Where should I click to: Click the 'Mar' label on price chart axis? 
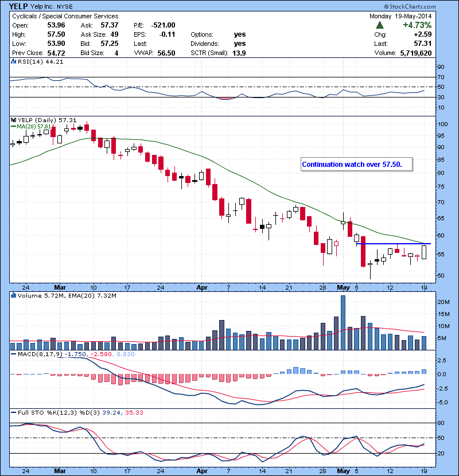click(60, 287)
